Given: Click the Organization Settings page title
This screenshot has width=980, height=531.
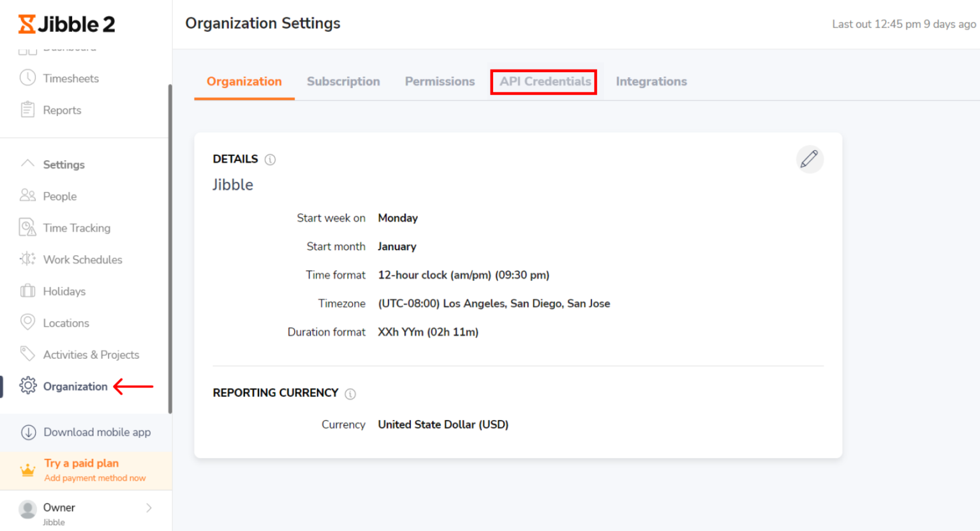Looking at the screenshot, I should point(263,24).
